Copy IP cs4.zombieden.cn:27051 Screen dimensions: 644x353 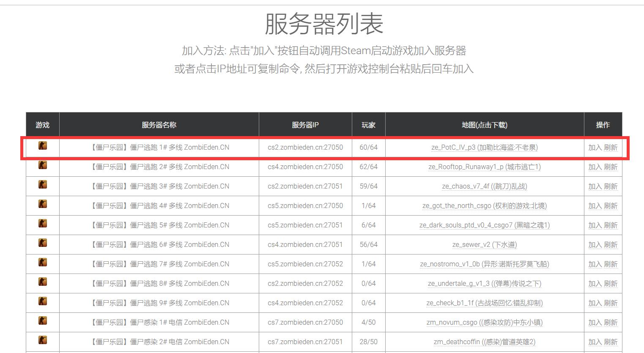tap(305, 245)
